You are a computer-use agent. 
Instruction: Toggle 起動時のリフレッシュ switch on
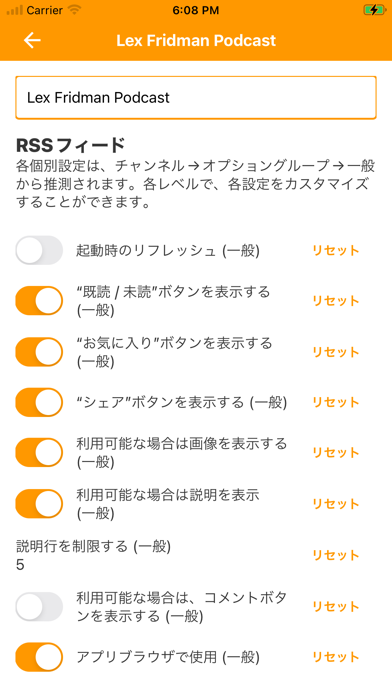coord(40,250)
